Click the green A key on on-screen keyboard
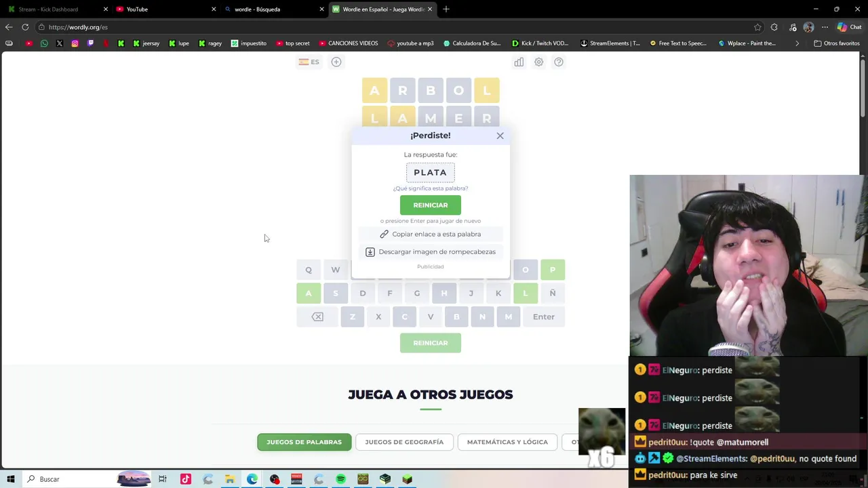 309,293
